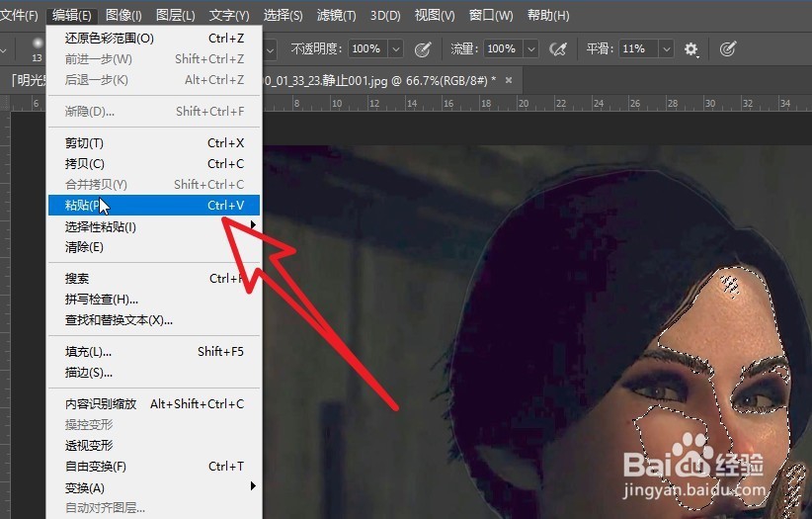The height and width of the screenshot is (519, 812).
Task: Click the 流量 100% input field
Action: click(x=503, y=48)
